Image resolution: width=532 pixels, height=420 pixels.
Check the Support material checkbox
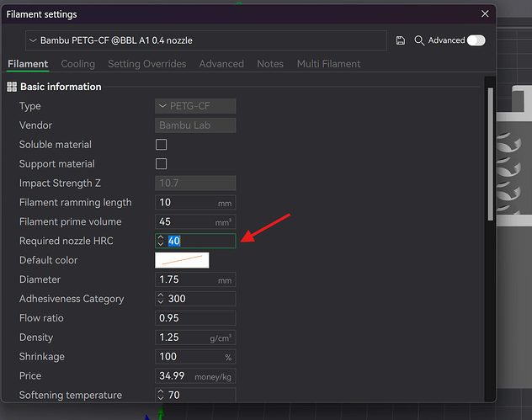point(161,164)
